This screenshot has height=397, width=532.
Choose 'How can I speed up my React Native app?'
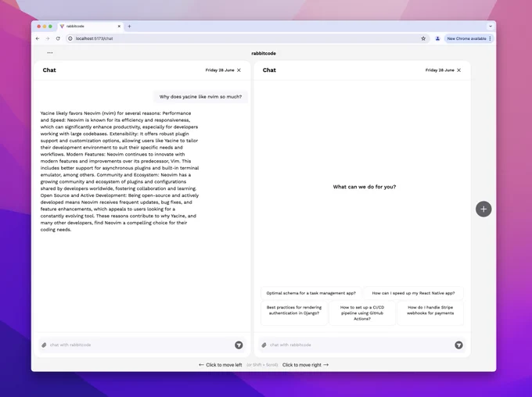pyautogui.click(x=413, y=293)
